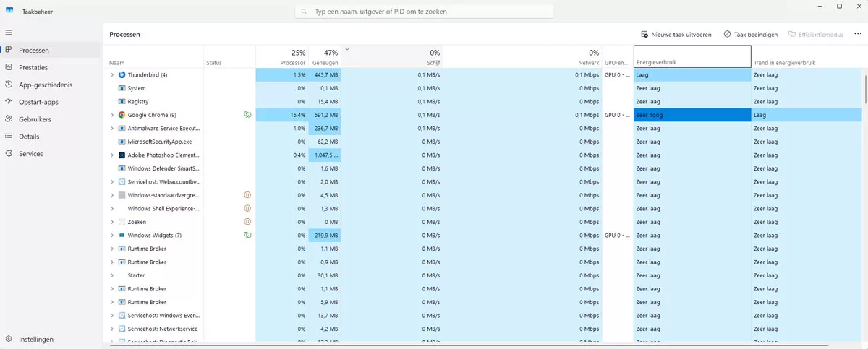868x349 pixels.
Task: Click the Antimalware Service Executable icon
Action: click(122, 129)
